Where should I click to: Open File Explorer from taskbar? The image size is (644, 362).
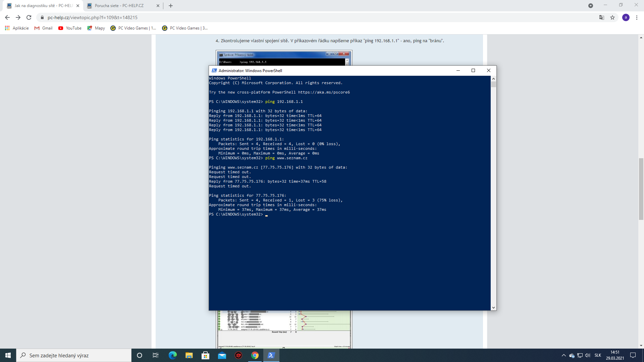189,355
